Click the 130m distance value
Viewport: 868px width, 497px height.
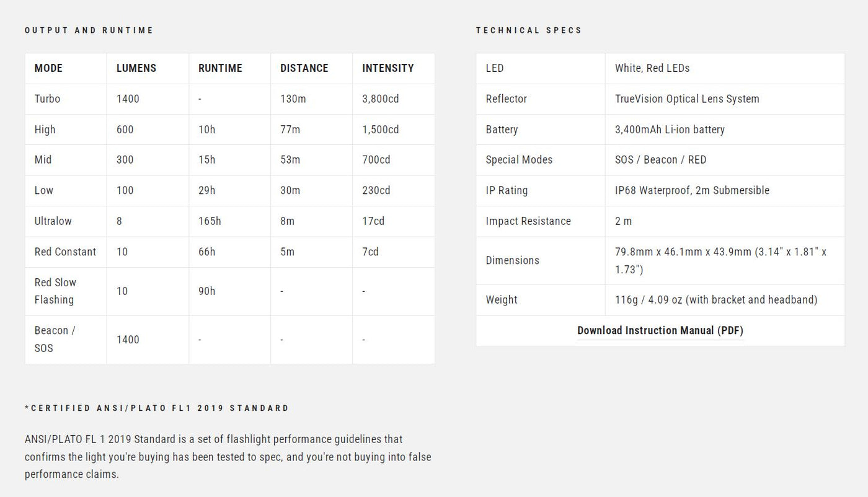pyautogui.click(x=293, y=99)
